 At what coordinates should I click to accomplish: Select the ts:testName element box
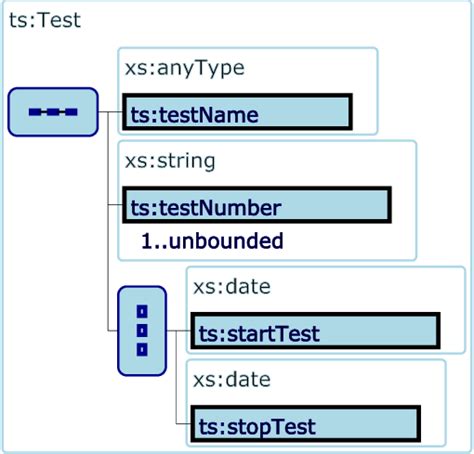coord(237,112)
